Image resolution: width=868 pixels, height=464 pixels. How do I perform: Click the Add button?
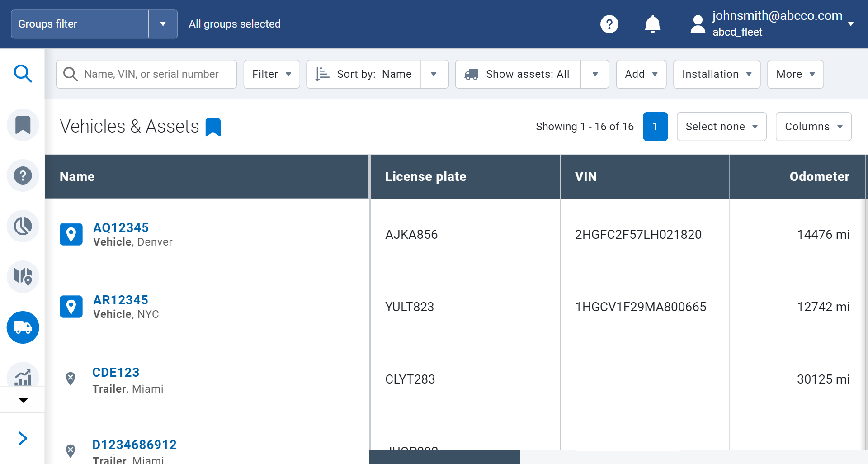pos(641,74)
